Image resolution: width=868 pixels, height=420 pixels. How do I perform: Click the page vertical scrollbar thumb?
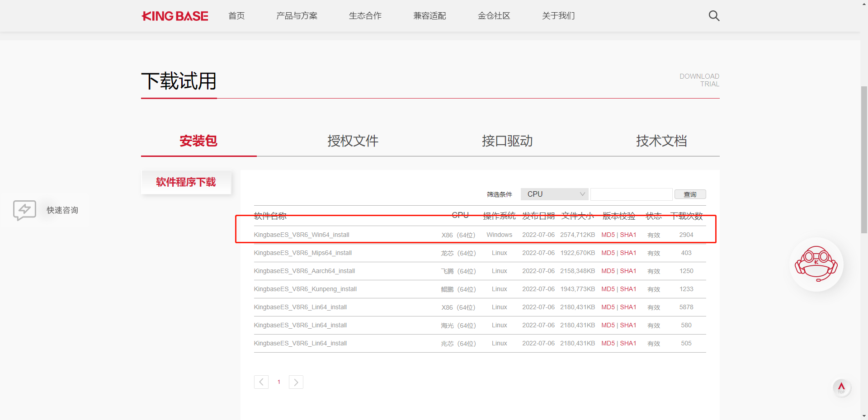(864, 160)
